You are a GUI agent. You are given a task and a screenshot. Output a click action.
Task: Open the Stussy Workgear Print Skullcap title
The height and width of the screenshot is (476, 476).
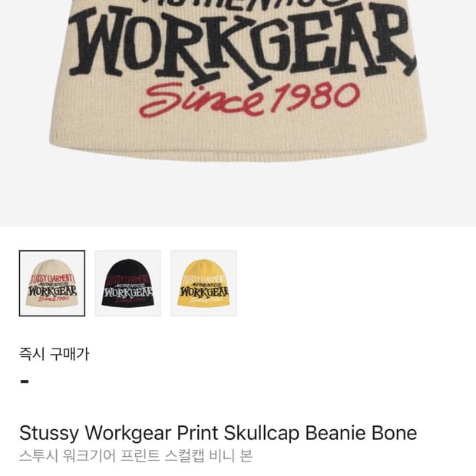(218, 433)
